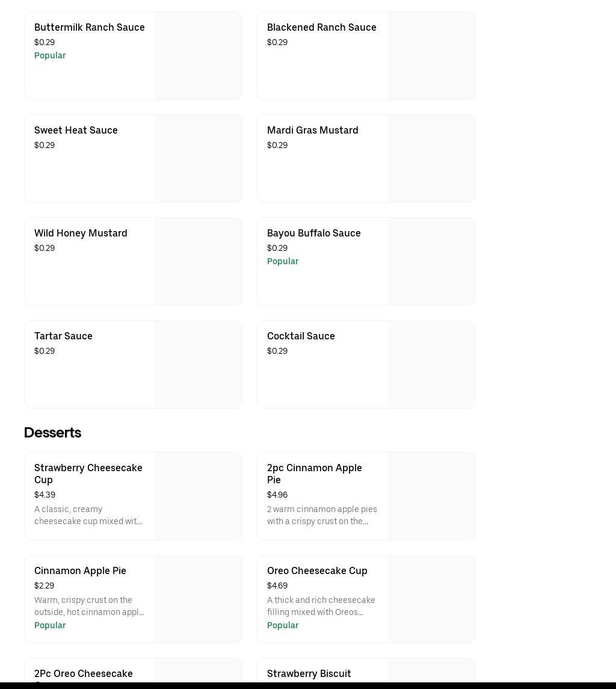Screen dimensions: 616x689
Task: Click the Bayou Buffalo Sauce image thumbnail
Action: click(x=431, y=262)
